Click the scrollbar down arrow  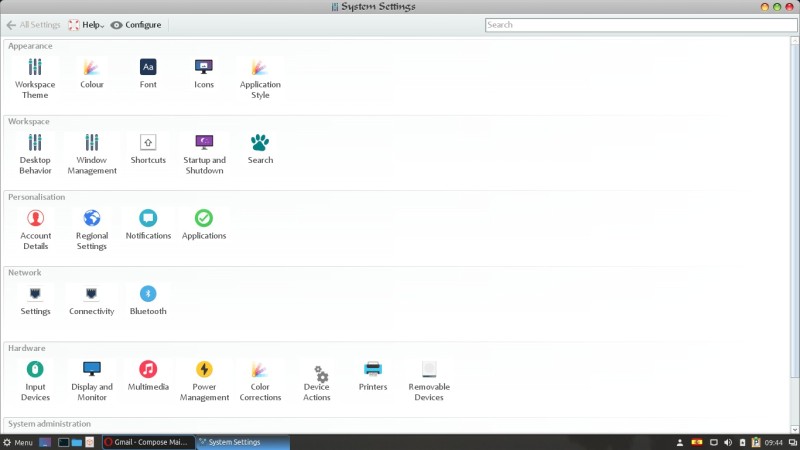[795, 429]
